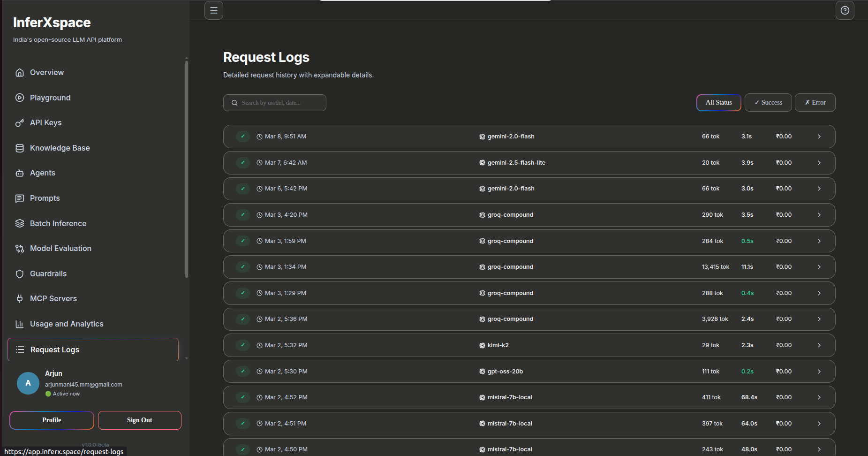Image resolution: width=868 pixels, height=456 pixels.
Task: Click the magnifier icon in search box
Action: click(x=234, y=103)
